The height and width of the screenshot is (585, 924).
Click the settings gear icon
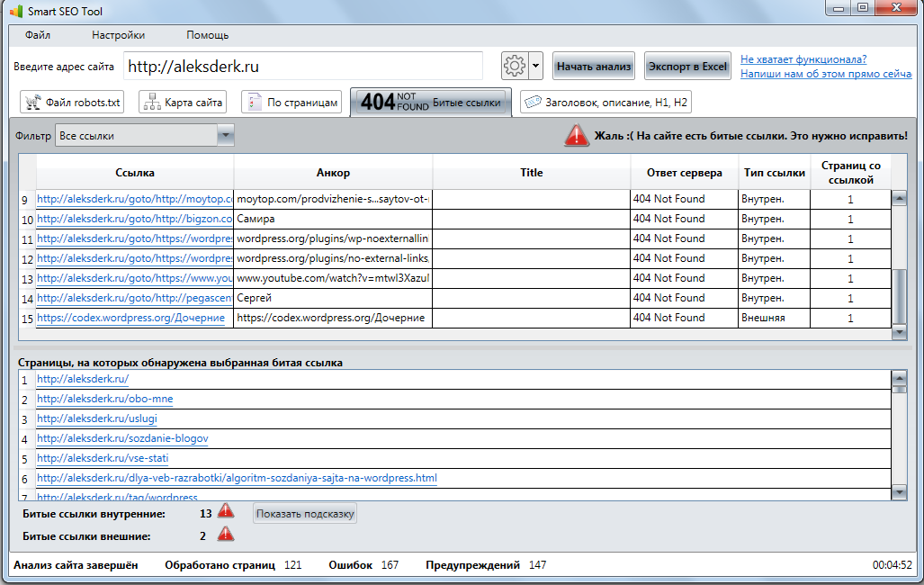514,66
